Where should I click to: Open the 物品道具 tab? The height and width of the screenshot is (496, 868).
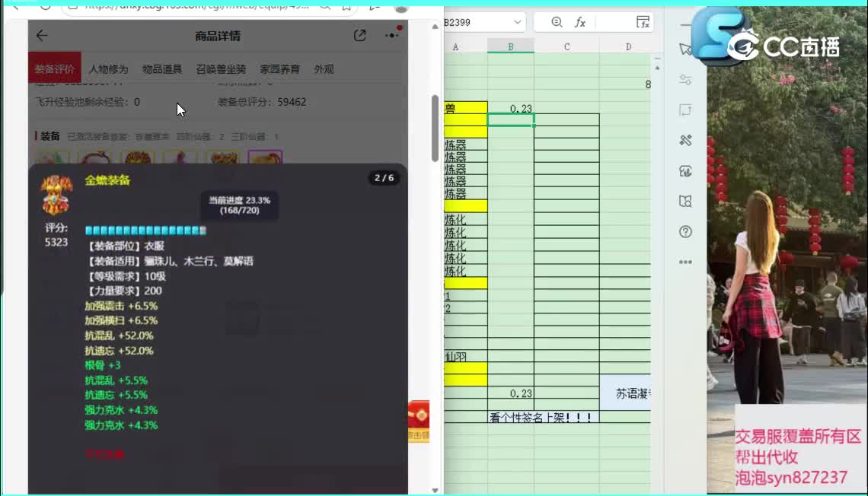[161, 69]
